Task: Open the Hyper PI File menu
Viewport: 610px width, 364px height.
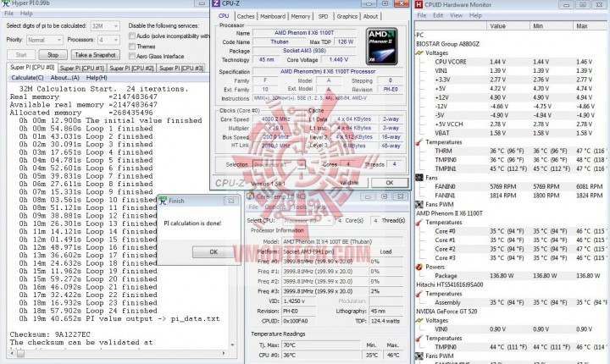Action: click(8, 14)
